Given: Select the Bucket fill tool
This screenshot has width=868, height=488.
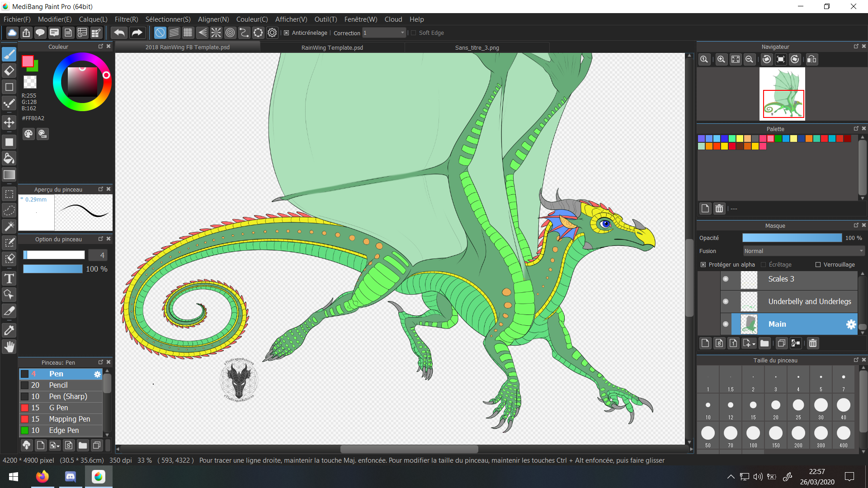Looking at the screenshot, I should pyautogui.click(x=9, y=158).
